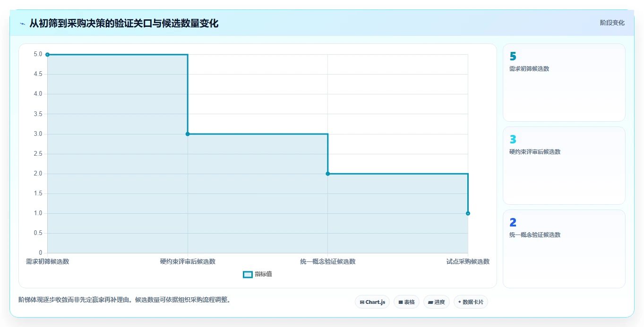Screen dimensions: 644x327
Task: Click x-axis label 硬约束评审后候选数
Action: click(x=188, y=261)
